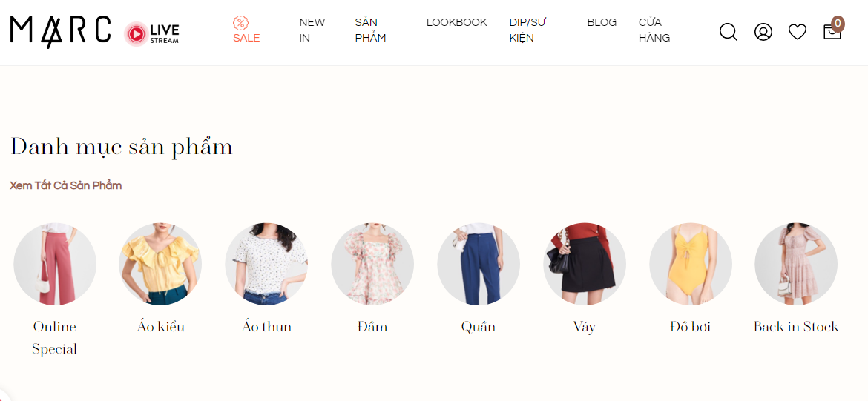
Task: Open Back in Stock category link
Action: 796,327
